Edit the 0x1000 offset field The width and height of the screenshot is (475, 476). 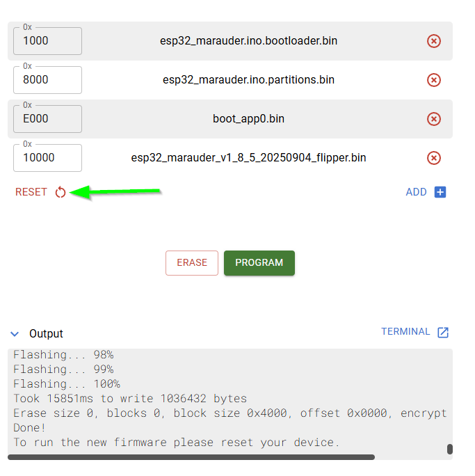pos(47,41)
